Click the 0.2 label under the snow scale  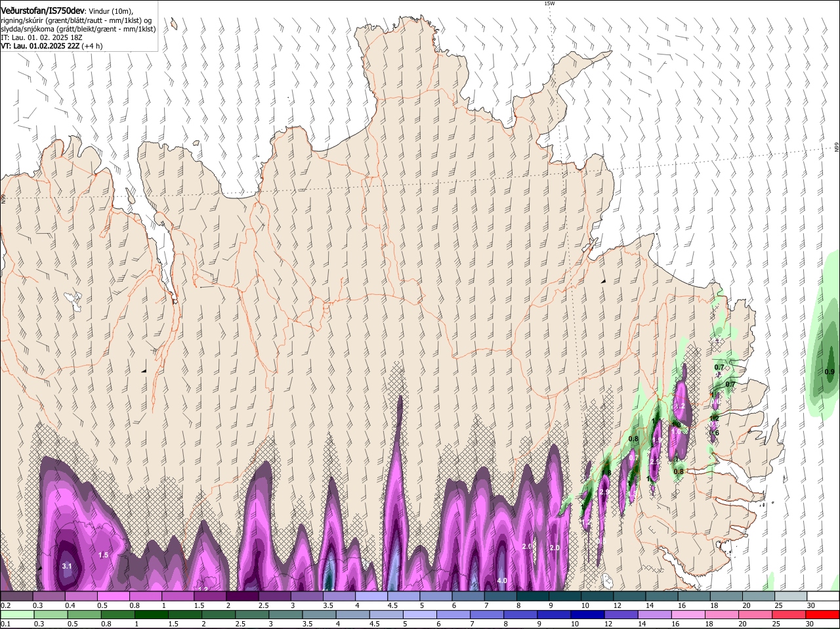5,605
